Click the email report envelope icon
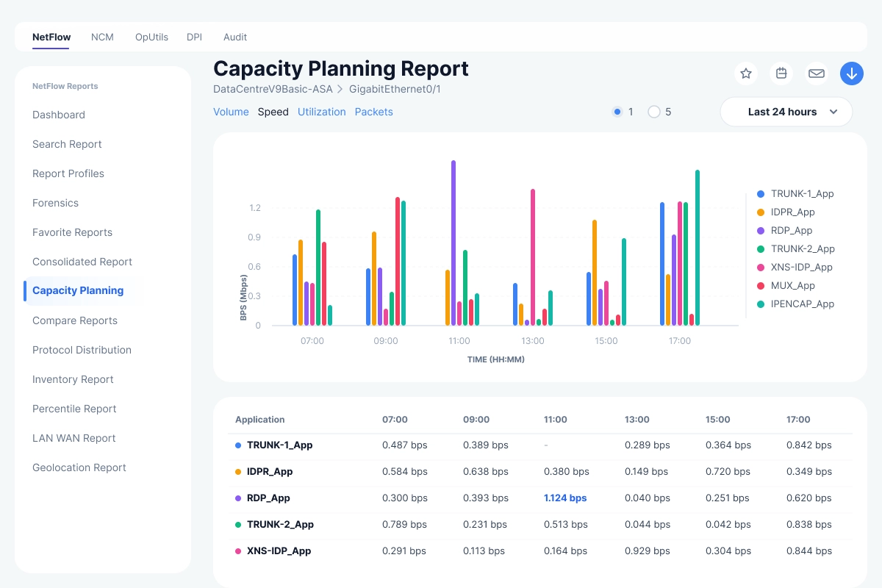The height and width of the screenshot is (588, 882). pyautogui.click(x=817, y=73)
